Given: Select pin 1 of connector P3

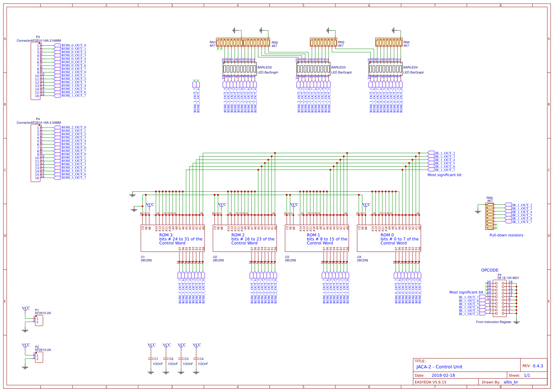Looking at the screenshot, I should [x=41, y=46].
